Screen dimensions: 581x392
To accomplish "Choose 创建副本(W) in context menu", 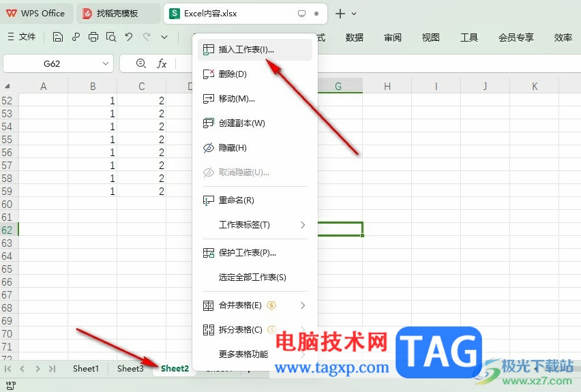I will pos(255,123).
